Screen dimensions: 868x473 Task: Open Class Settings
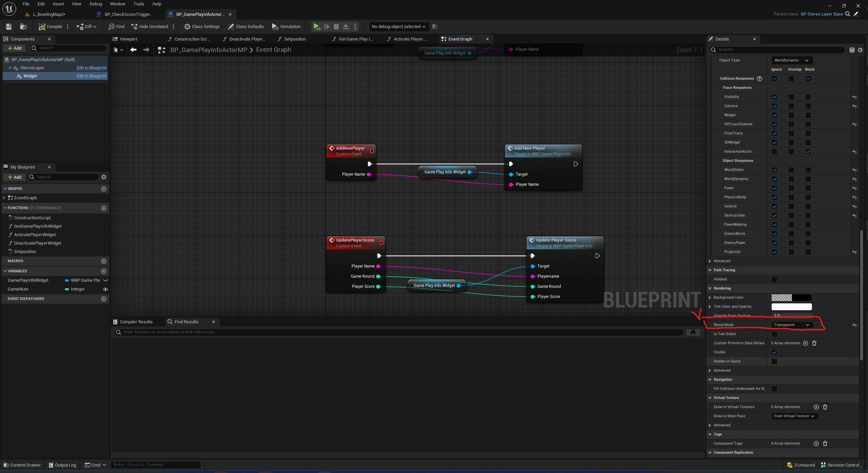(202, 26)
